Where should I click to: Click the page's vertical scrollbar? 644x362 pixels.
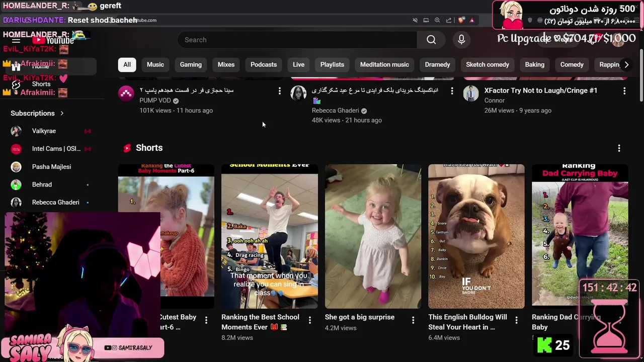coord(641,75)
